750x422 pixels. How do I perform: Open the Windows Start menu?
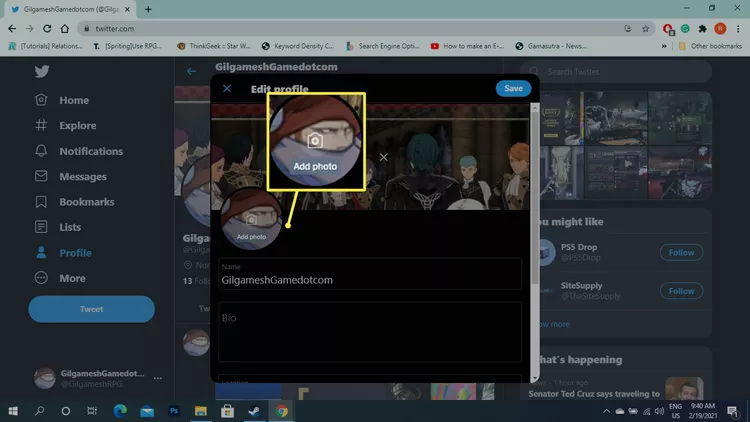[x=13, y=411]
